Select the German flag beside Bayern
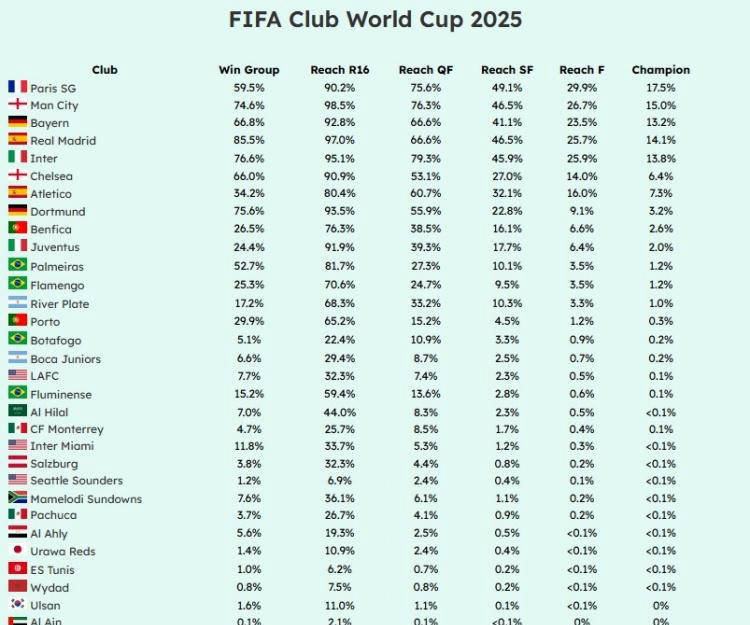The width and height of the screenshot is (750, 625). 17,122
